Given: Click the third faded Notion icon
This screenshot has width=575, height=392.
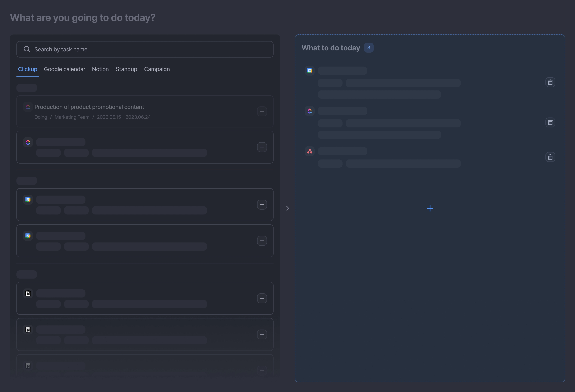Looking at the screenshot, I should 28,365.
